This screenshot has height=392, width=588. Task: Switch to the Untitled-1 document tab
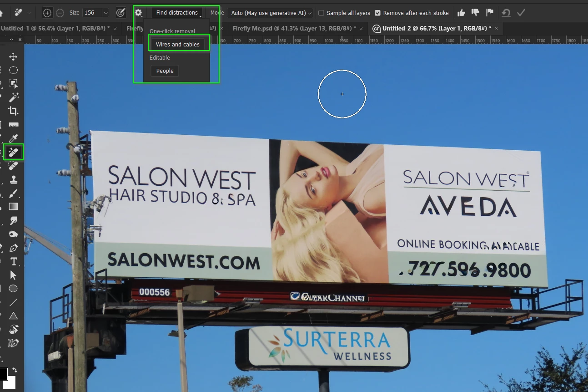click(x=55, y=28)
